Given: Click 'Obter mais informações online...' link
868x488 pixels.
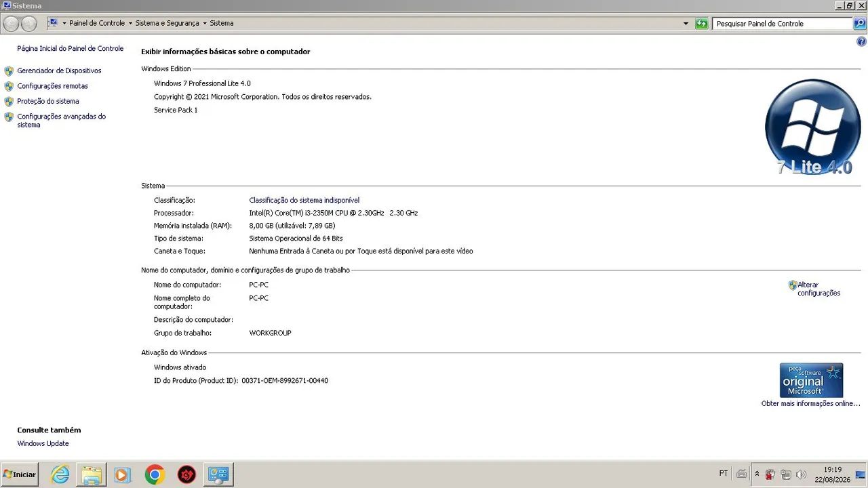Looking at the screenshot, I should [810, 404].
